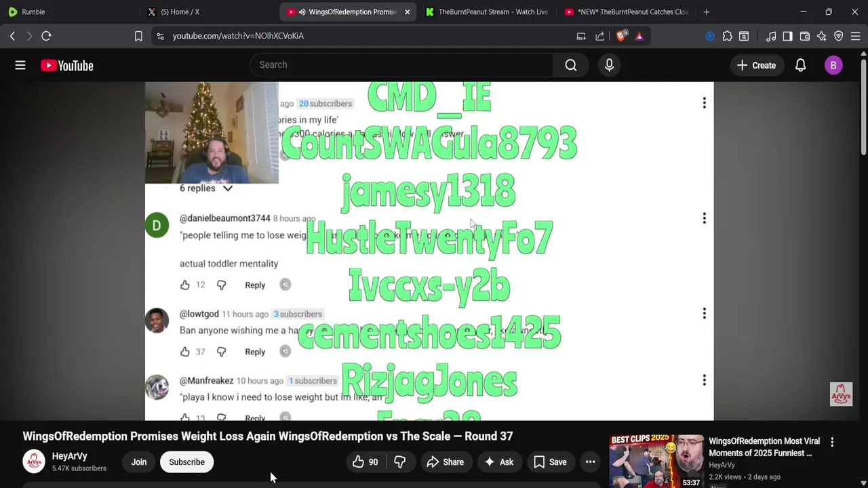868x488 pixels.
Task: Click the install/cast screen icon in address bar
Action: (581, 36)
